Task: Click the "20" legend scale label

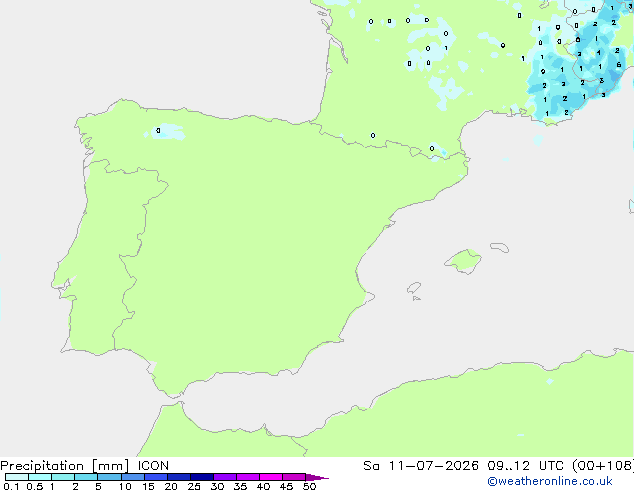Action: click(171, 486)
